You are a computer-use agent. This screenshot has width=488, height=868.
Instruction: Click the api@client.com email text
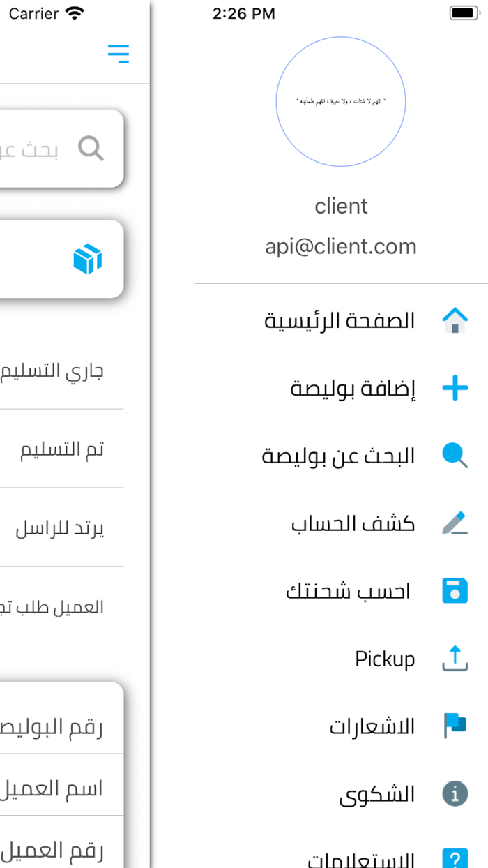[x=341, y=246]
